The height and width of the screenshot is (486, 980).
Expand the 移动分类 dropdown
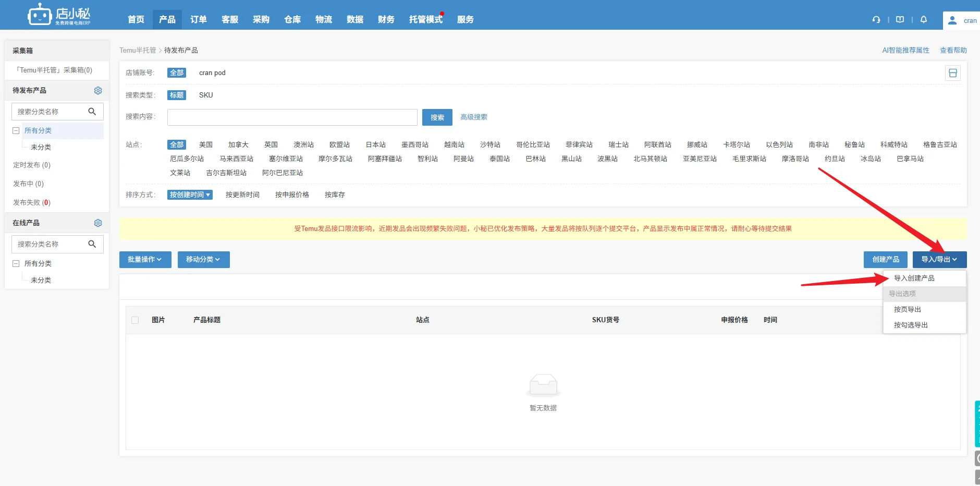(x=203, y=259)
